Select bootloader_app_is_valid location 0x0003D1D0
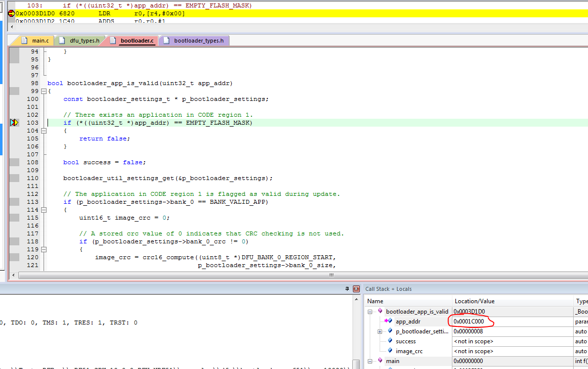This screenshot has height=369, width=588. (x=469, y=312)
